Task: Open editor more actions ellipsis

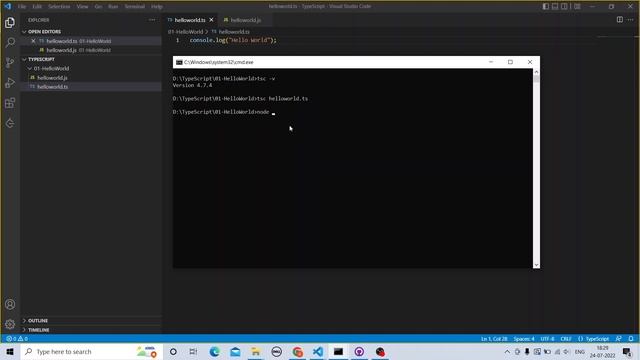Action: 631,20
